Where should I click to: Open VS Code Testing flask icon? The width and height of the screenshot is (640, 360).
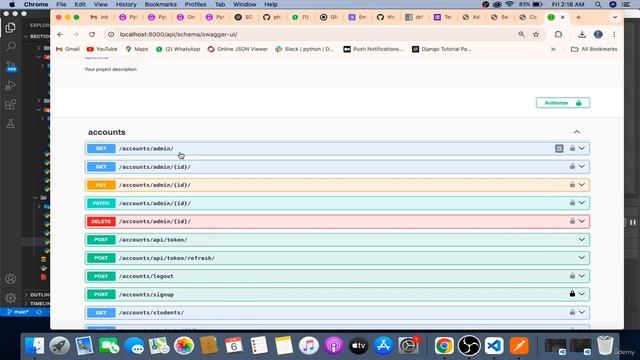(x=11, y=124)
